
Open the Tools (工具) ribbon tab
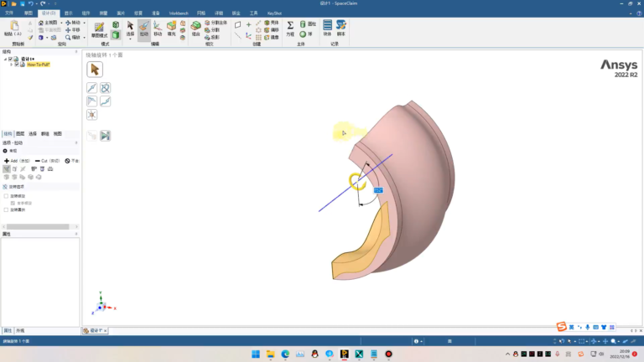(x=253, y=13)
